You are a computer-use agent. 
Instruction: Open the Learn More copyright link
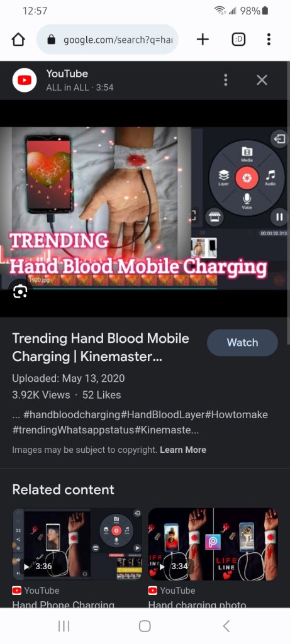(183, 450)
